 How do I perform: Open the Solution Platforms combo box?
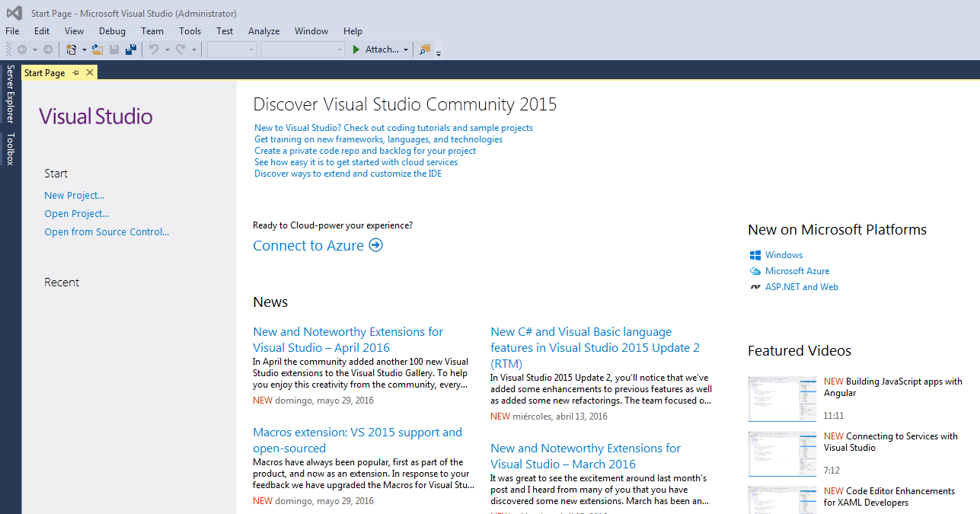pyautogui.click(x=303, y=49)
